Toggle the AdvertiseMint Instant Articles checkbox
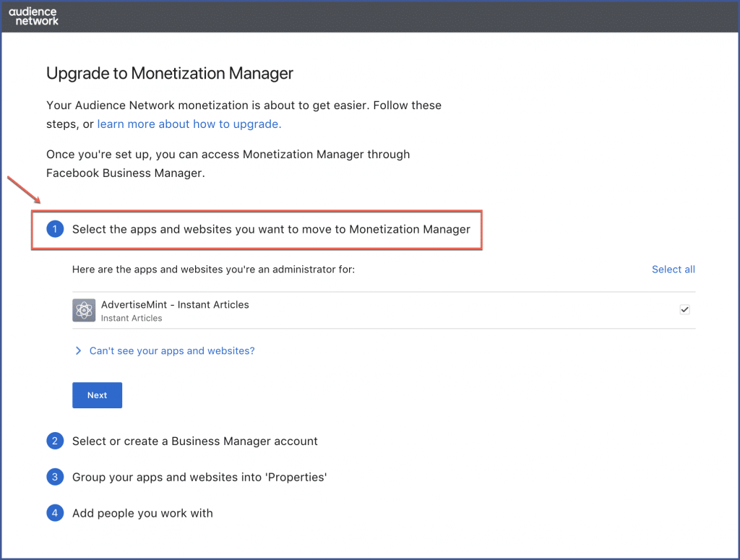The height and width of the screenshot is (560, 740). pyautogui.click(x=684, y=309)
